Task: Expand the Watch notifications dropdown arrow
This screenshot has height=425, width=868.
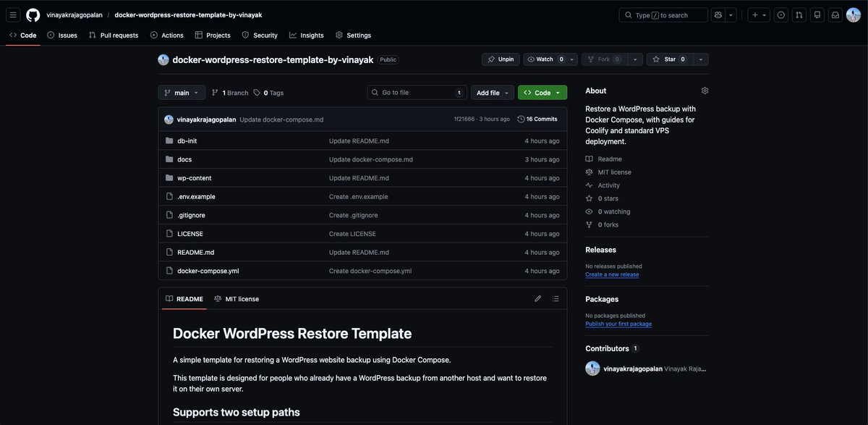Action: [x=572, y=59]
